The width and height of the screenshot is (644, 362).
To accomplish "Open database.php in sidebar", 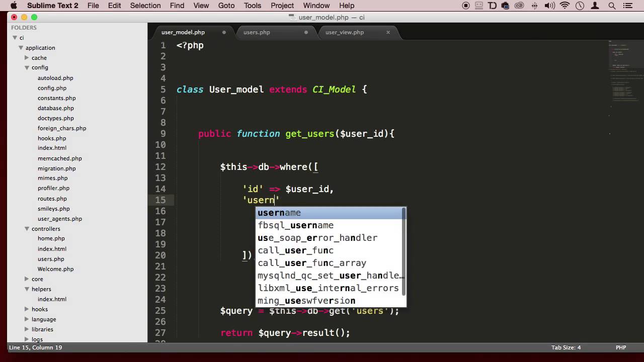I will click(x=55, y=108).
